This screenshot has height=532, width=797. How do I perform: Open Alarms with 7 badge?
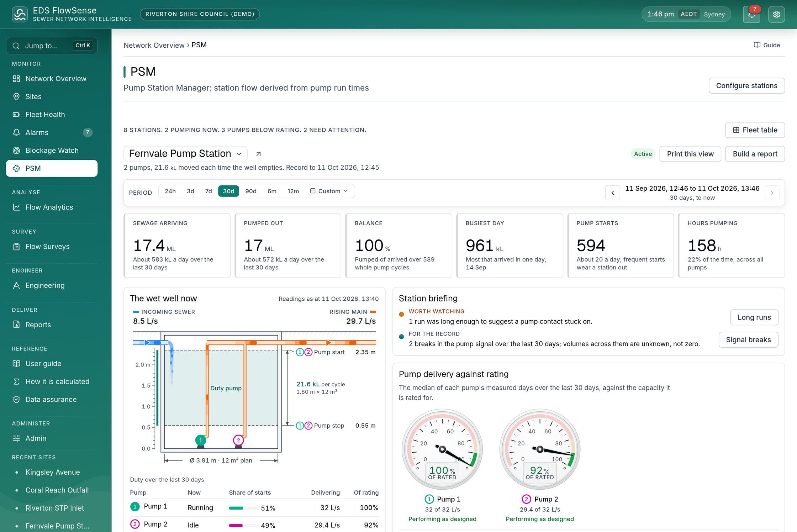coord(52,132)
